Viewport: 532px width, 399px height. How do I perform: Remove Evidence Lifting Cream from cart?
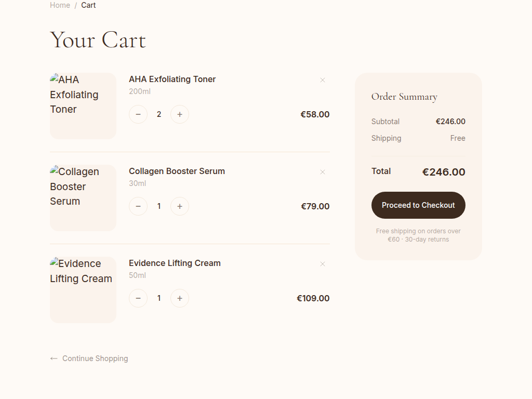[x=323, y=264]
